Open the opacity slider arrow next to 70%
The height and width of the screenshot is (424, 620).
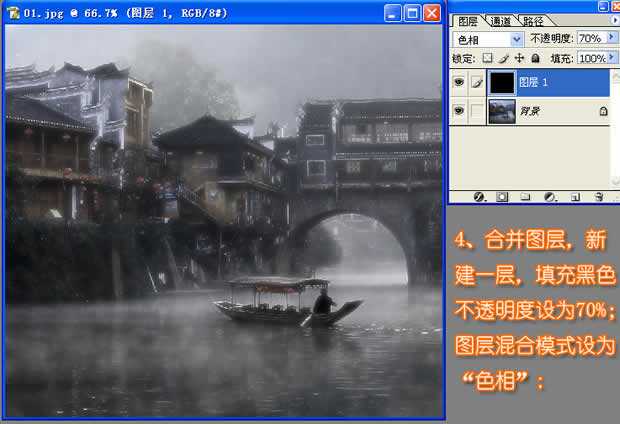pos(612,38)
